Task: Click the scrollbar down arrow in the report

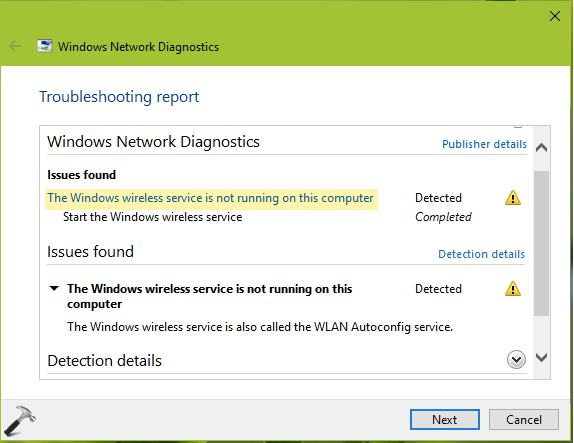Action: [541, 357]
